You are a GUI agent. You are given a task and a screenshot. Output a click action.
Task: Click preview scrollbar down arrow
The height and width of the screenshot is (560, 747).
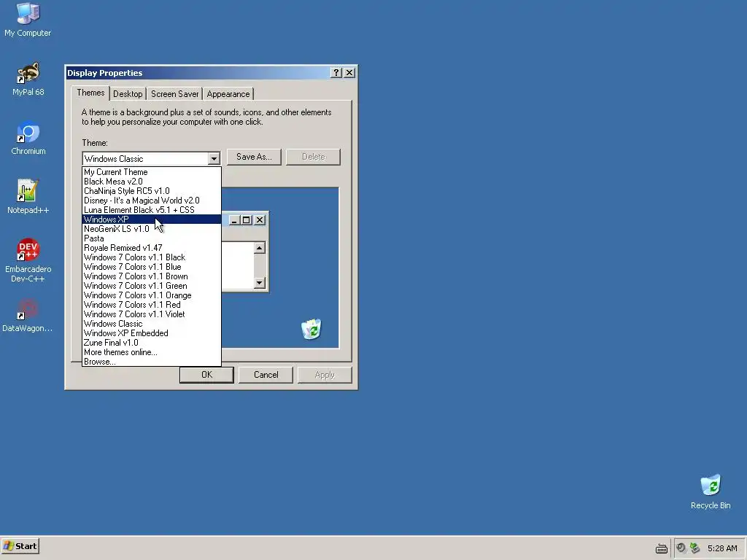coord(259,283)
